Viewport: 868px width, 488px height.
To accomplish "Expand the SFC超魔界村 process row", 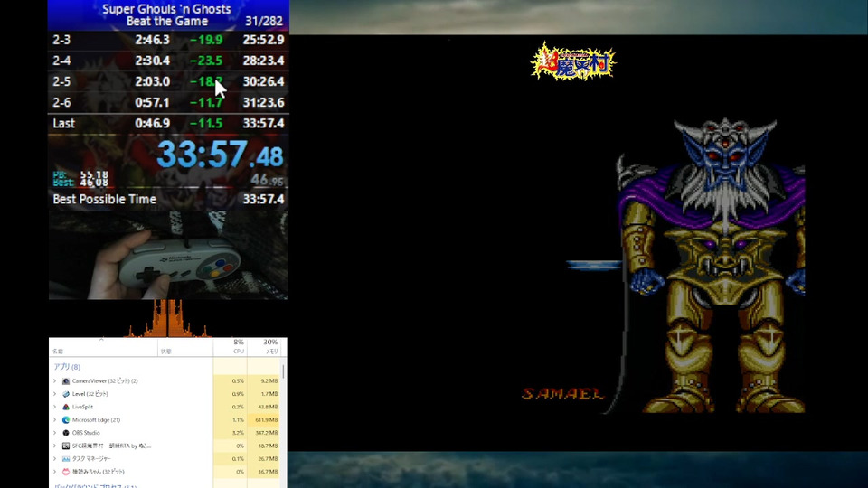I will (55, 446).
